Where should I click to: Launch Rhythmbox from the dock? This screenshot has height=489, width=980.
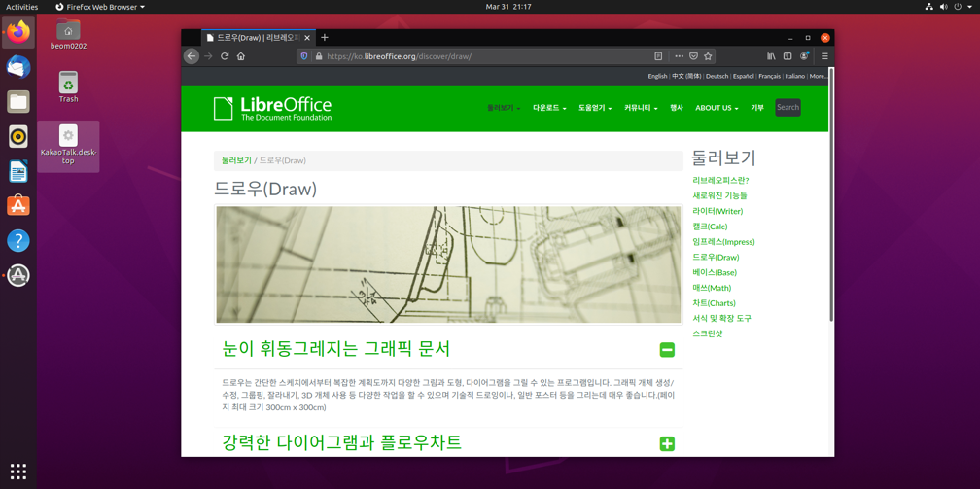(18, 136)
